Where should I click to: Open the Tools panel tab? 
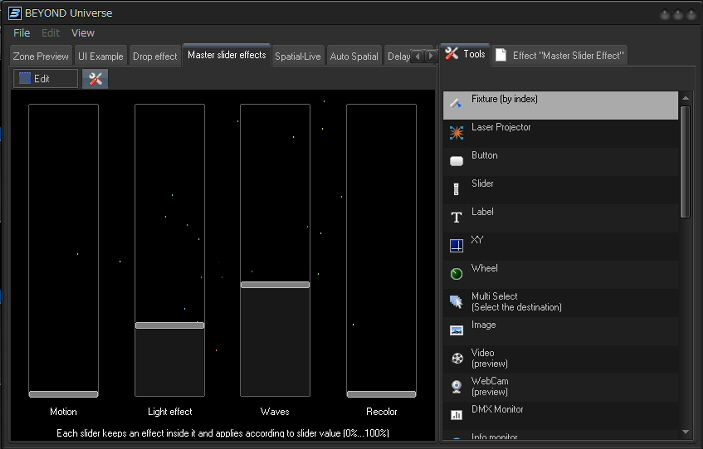(465, 54)
